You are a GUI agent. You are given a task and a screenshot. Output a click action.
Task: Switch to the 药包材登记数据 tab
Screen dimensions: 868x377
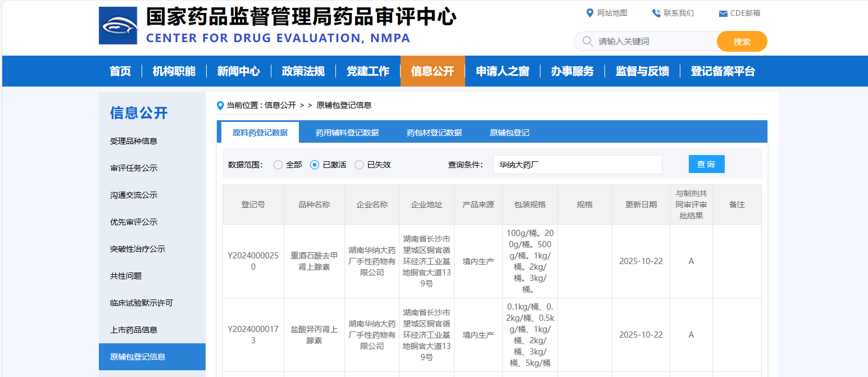(x=435, y=132)
